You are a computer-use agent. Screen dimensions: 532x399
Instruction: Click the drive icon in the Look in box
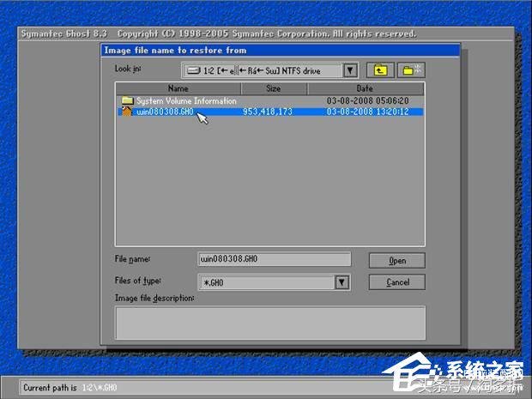(194, 70)
